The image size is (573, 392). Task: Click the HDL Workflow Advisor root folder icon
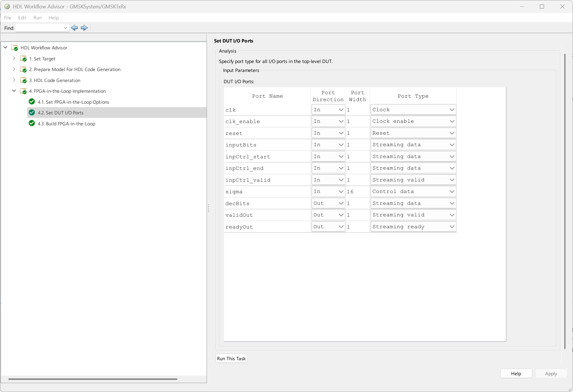click(x=15, y=48)
